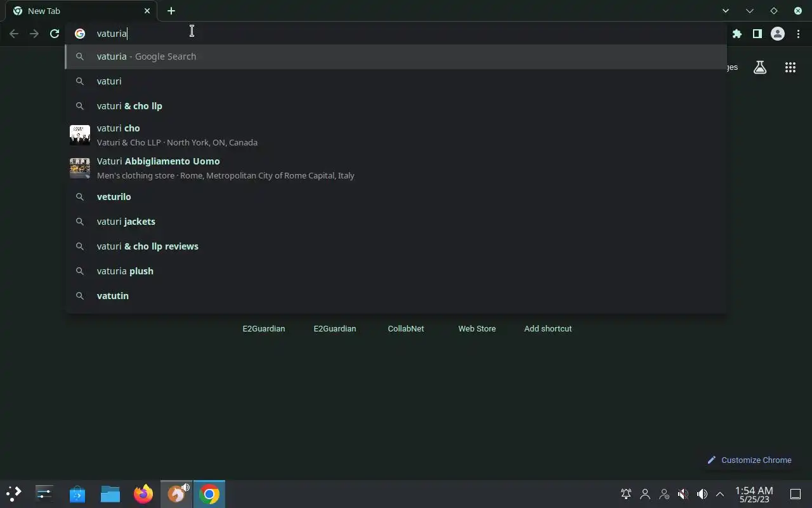Open first E2Guardian shortcut
Screen dimensions: 812x508
coord(264,328)
